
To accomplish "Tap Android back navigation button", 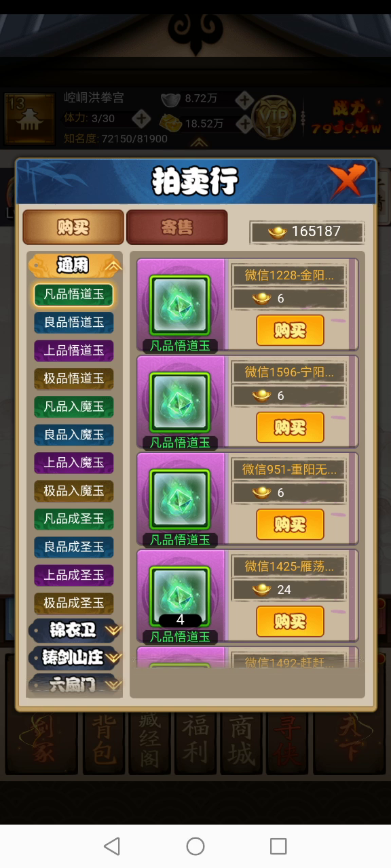I will click(x=112, y=846).
